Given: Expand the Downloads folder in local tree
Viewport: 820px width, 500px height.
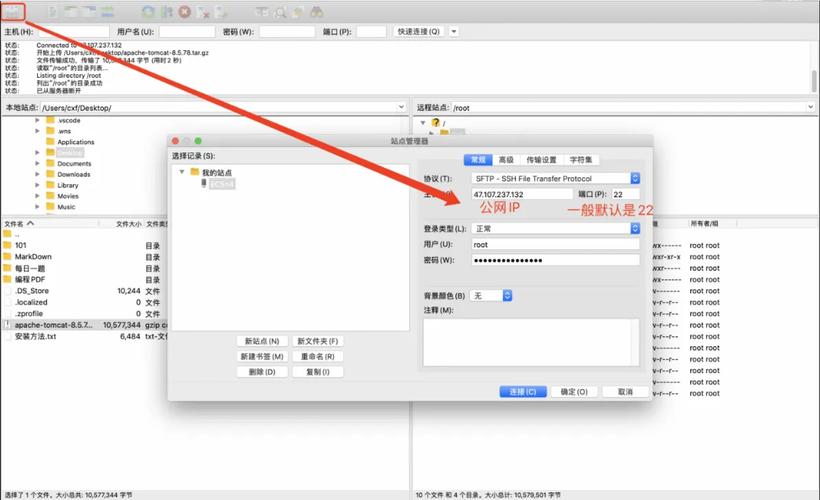Looking at the screenshot, I should click(37, 174).
